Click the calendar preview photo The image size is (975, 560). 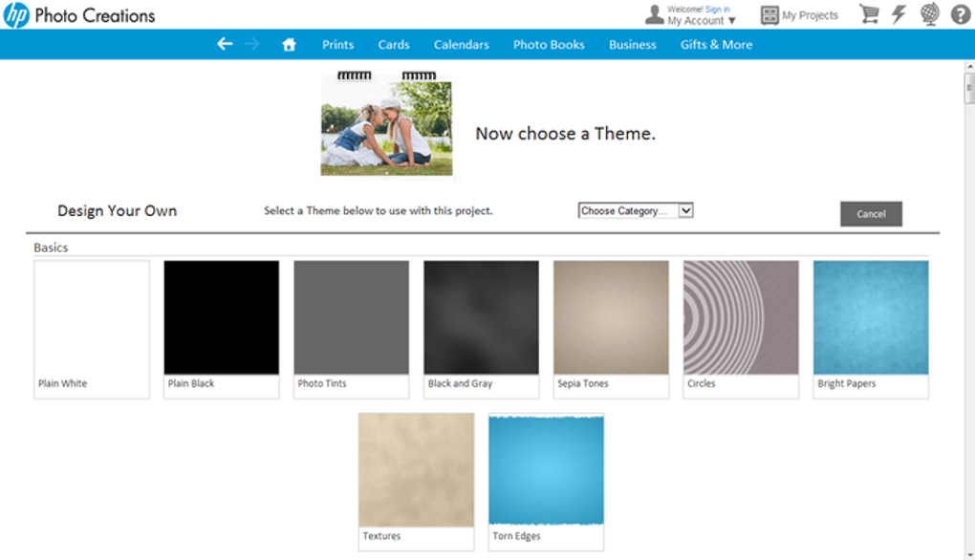(x=386, y=123)
